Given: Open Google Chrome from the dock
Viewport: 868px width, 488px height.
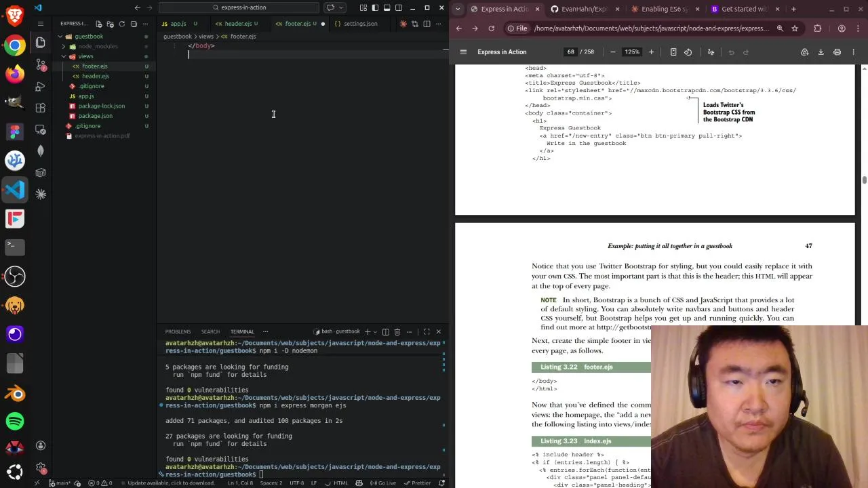Looking at the screenshot, I should 15,45.
